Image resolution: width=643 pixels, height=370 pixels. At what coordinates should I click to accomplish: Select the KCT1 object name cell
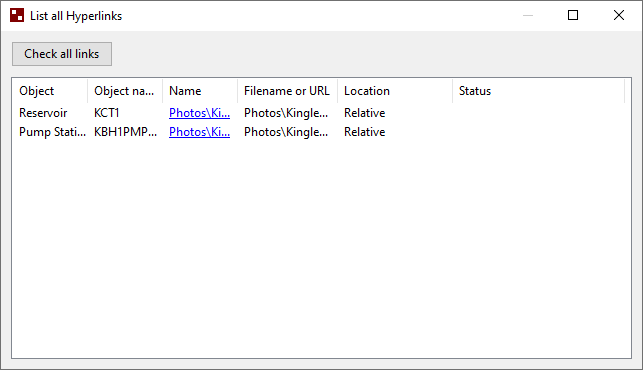pyautogui.click(x=107, y=113)
